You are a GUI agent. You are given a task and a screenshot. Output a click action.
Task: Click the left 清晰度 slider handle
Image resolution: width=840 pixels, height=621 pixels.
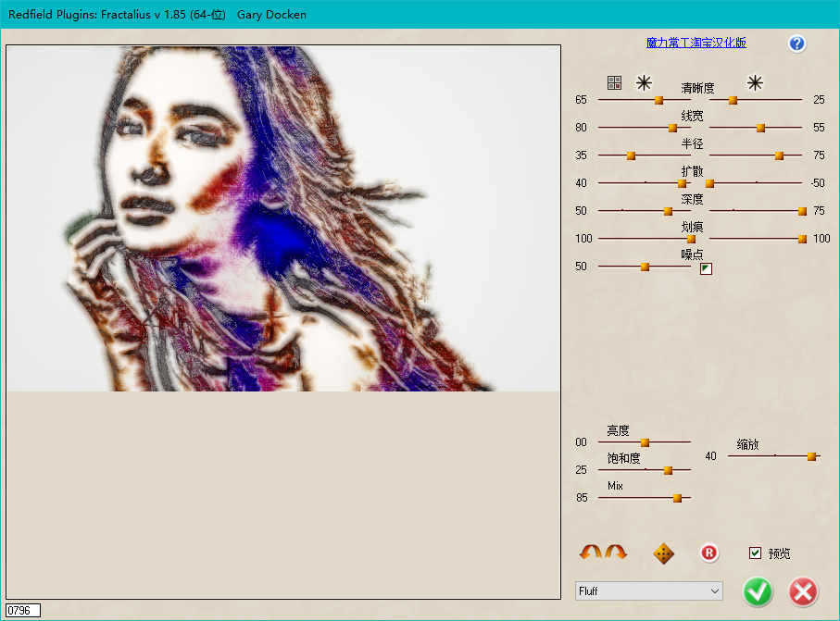click(658, 100)
